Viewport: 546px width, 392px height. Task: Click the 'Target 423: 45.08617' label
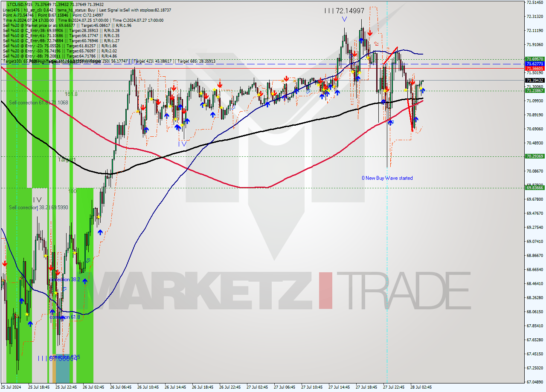click(x=152, y=61)
